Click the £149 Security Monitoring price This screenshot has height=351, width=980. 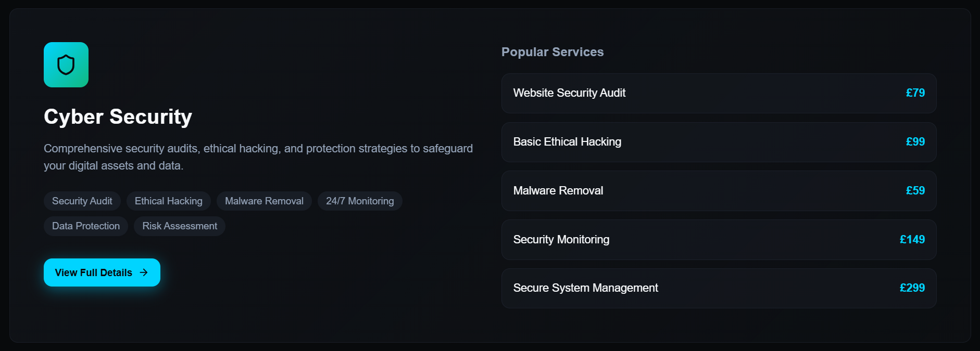click(912, 239)
